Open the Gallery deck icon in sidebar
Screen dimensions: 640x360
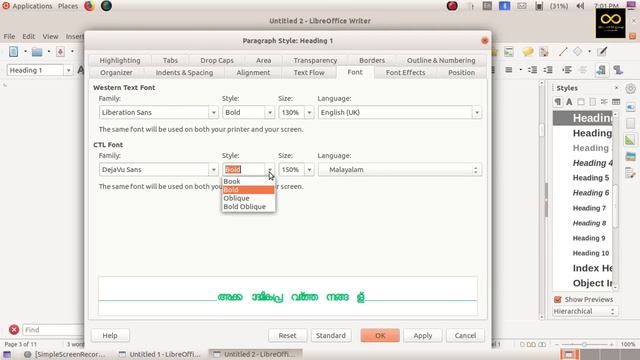(630, 156)
